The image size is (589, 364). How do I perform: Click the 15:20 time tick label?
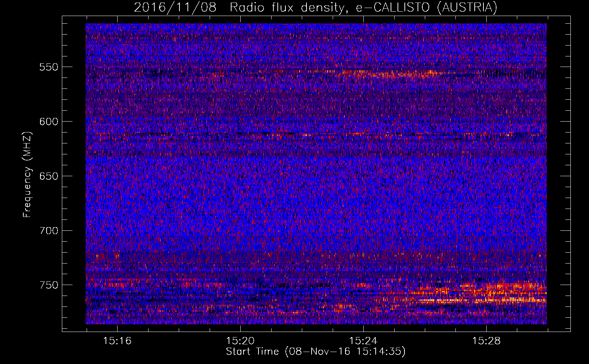(240, 341)
